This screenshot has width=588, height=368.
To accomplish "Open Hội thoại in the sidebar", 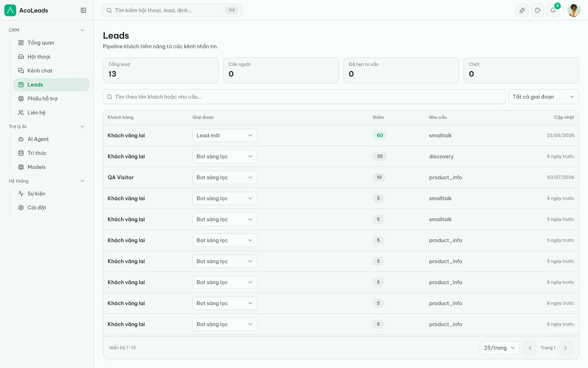I will point(51,57).
